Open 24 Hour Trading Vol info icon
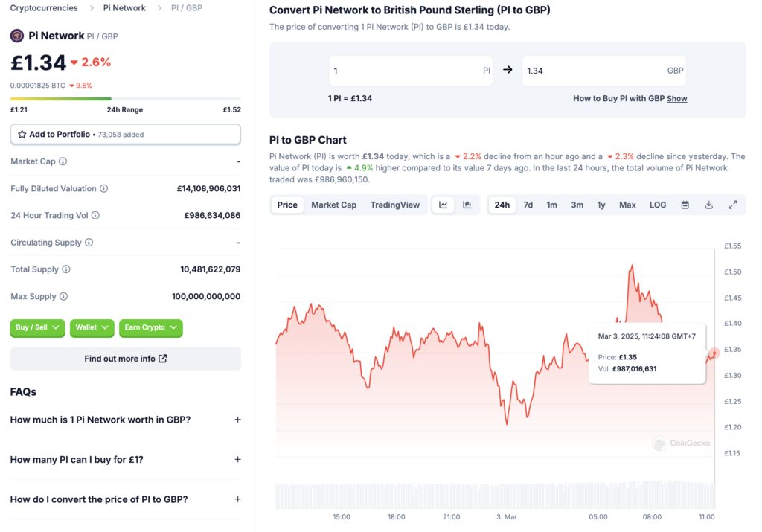The image size is (762, 532). tap(96, 215)
